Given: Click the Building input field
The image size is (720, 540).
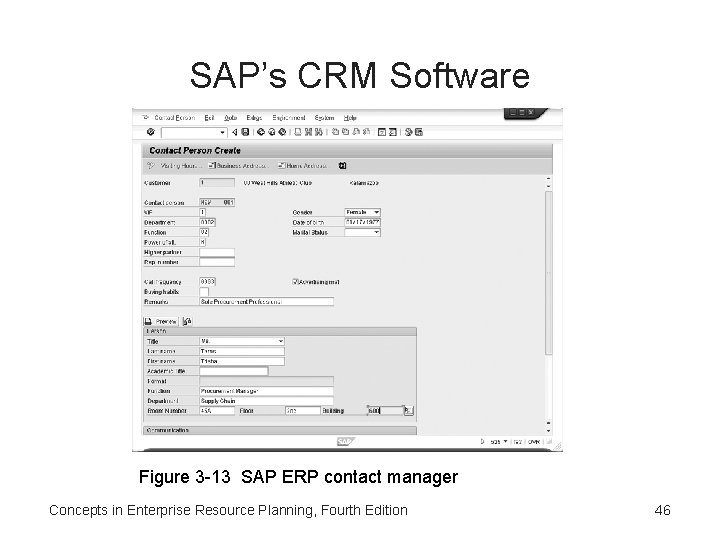Looking at the screenshot, I should pos(385,411).
